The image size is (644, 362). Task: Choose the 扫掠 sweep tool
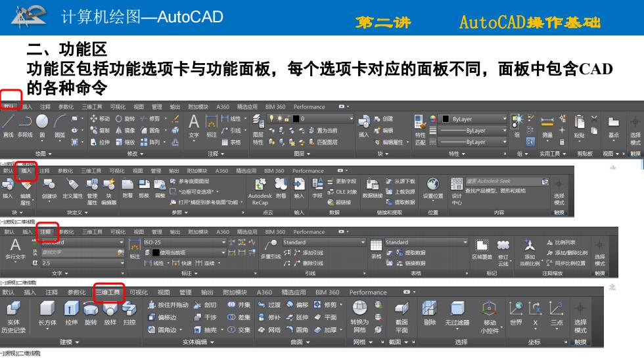click(129, 313)
